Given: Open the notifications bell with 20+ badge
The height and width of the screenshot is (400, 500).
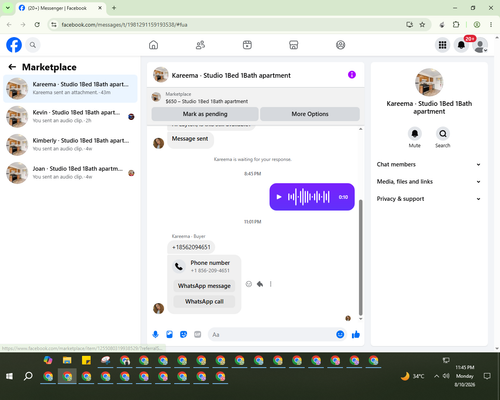Looking at the screenshot, I should click(x=461, y=45).
